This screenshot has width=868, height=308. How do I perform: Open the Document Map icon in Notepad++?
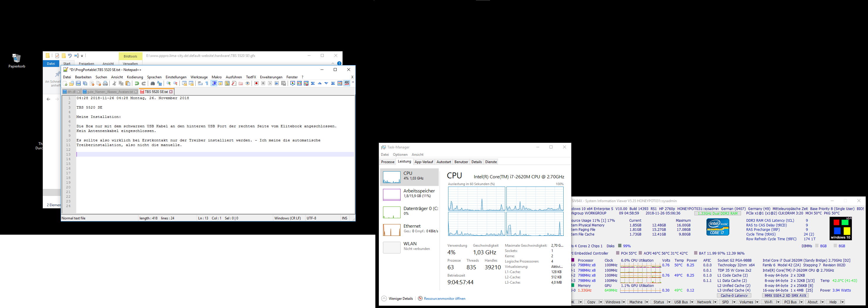[x=228, y=83]
